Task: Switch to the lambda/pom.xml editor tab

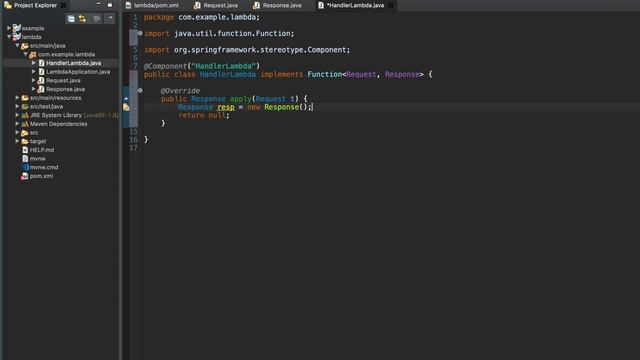Action: coord(152,5)
